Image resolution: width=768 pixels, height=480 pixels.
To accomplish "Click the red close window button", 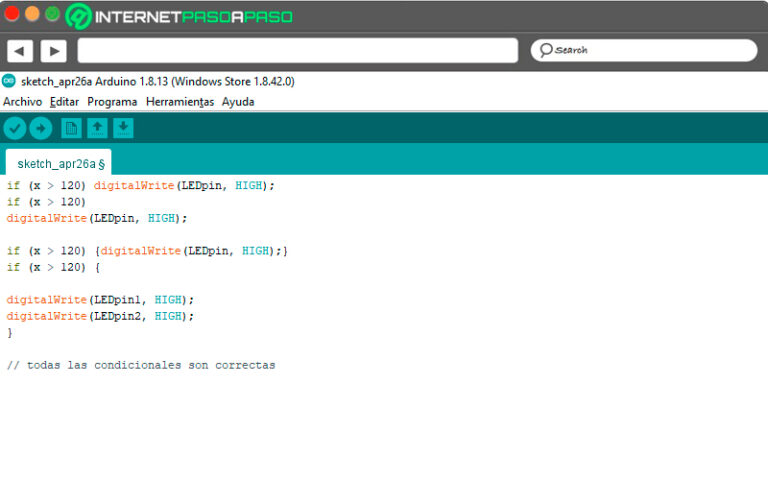I will pos(12,14).
